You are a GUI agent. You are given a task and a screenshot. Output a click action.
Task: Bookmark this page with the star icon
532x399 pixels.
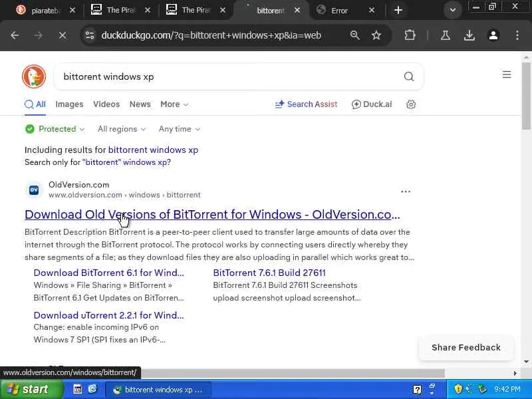376,35
